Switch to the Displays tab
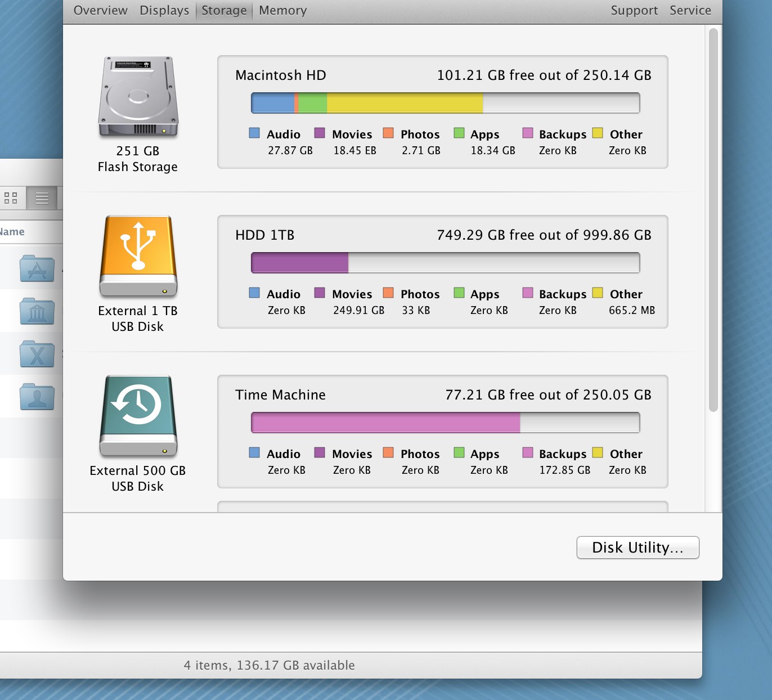This screenshot has height=700, width=772. click(x=164, y=10)
